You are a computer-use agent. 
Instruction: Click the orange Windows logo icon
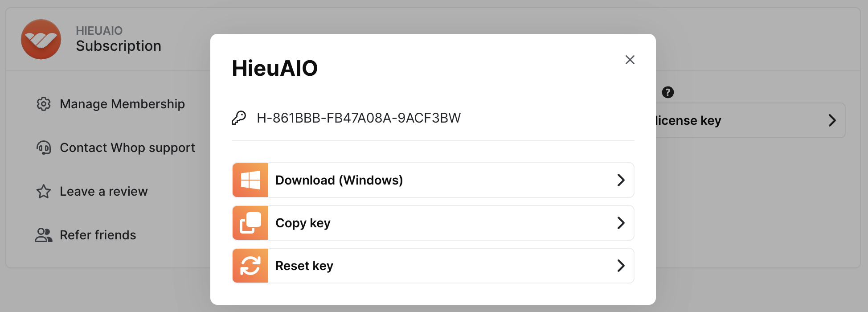pyautogui.click(x=250, y=180)
